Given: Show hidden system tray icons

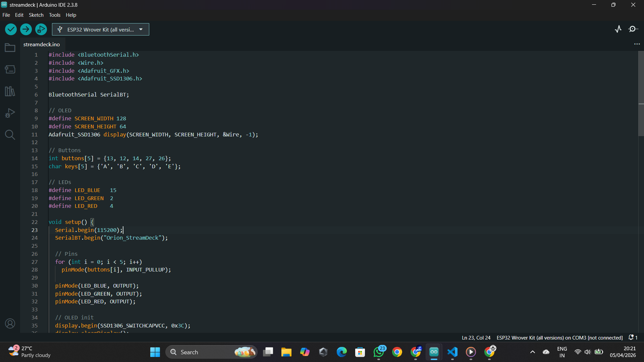Looking at the screenshot, I should 532,352.
